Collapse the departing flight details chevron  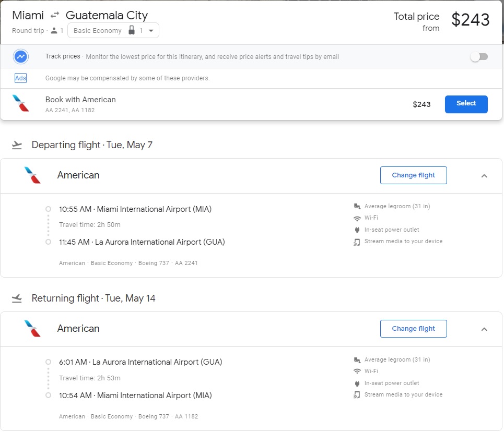coord(484,176)
